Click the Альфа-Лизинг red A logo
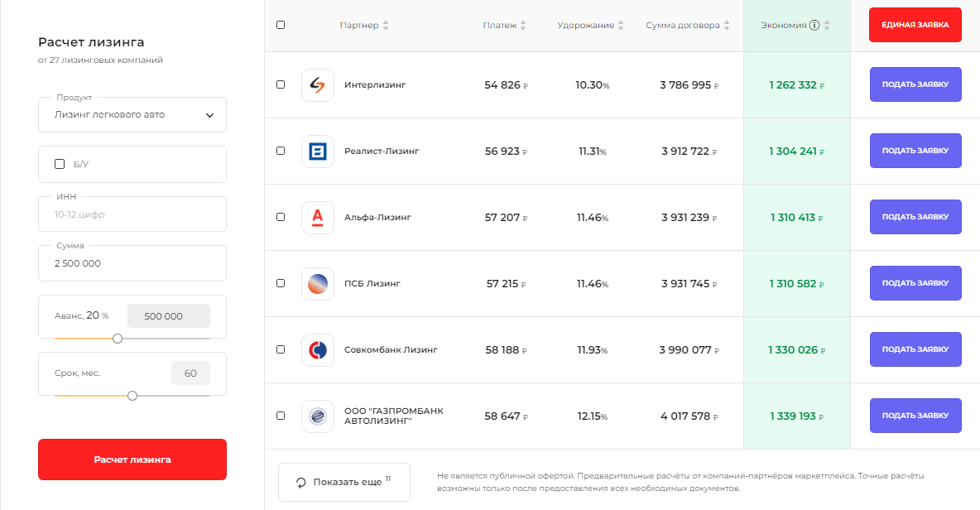 click(x=318, y=218)
